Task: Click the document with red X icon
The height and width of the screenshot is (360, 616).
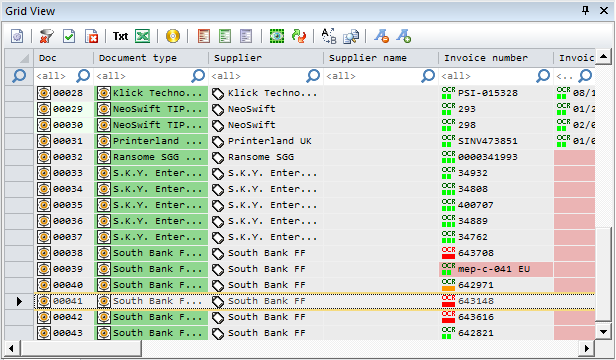Action: point(92,37)
